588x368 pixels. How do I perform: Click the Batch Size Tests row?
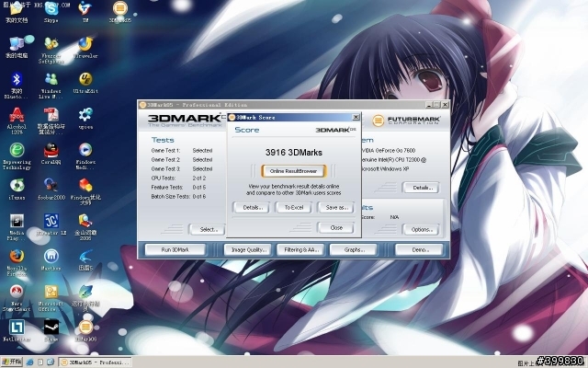point(178,197)
